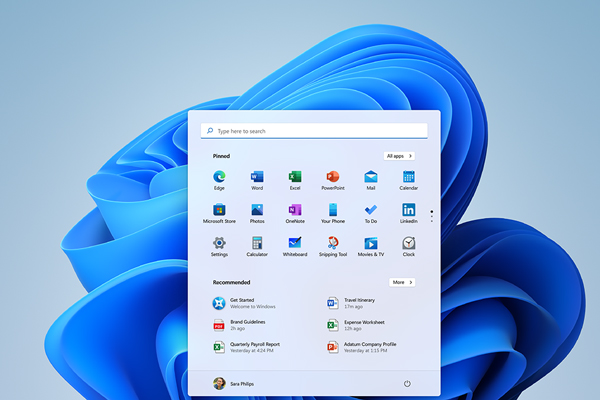Open the Edge browser app
The image size is (600, 400).
[x=219, y=177]
